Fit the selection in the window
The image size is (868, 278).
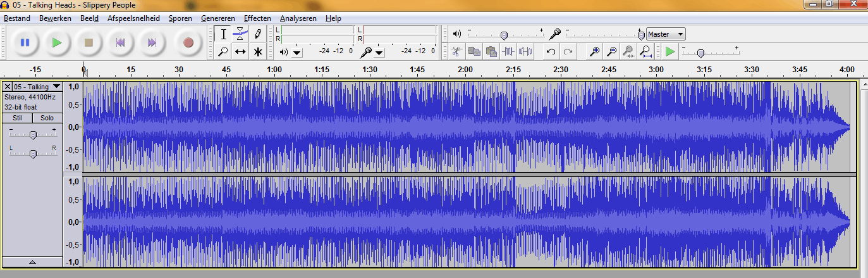(x=628, y=52)
